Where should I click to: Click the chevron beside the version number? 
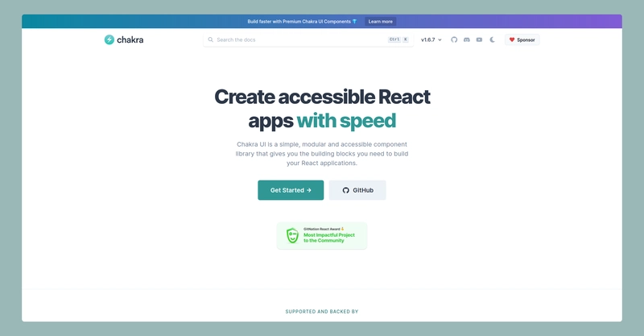coord(440,39)
